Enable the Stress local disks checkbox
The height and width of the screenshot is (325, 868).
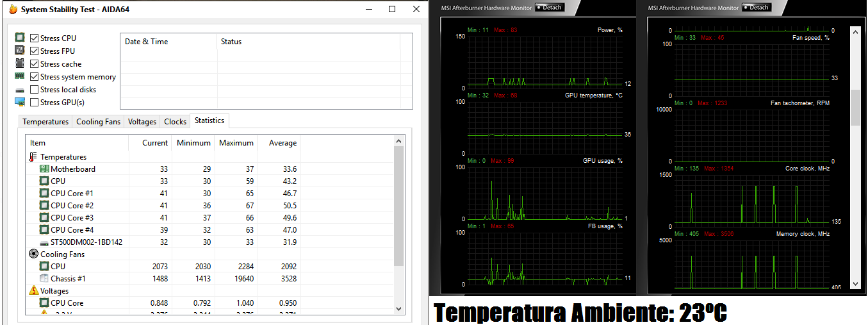[x=35, y=90]
